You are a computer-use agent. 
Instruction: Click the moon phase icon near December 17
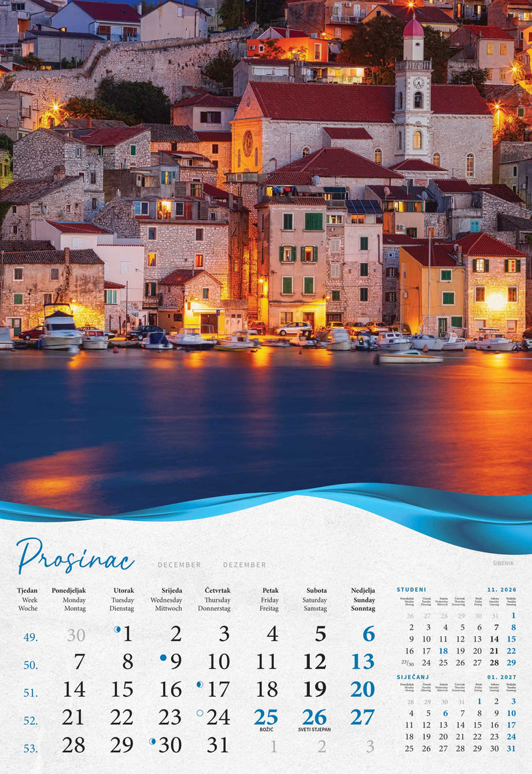(199, 684)
